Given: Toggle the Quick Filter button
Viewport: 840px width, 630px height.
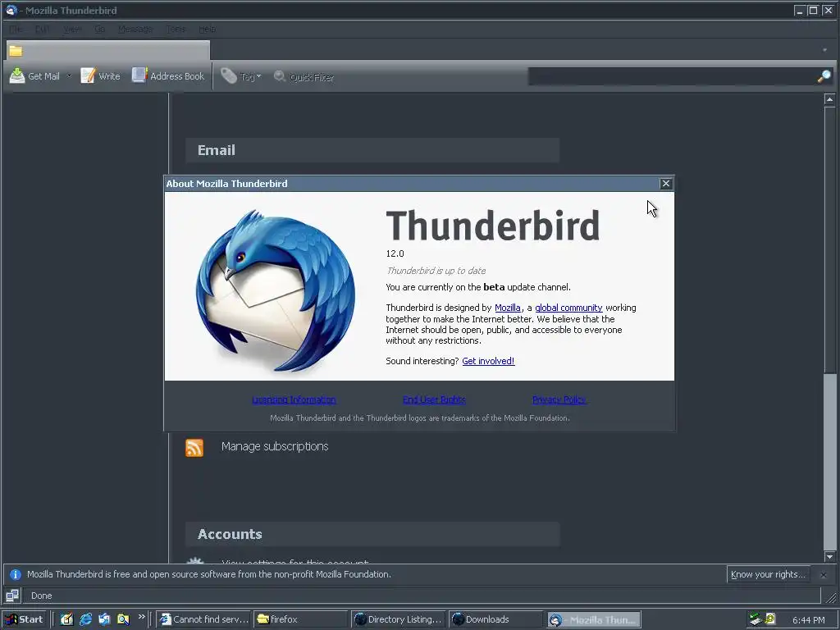Looking at the screenshot, I should pos(304,77).
